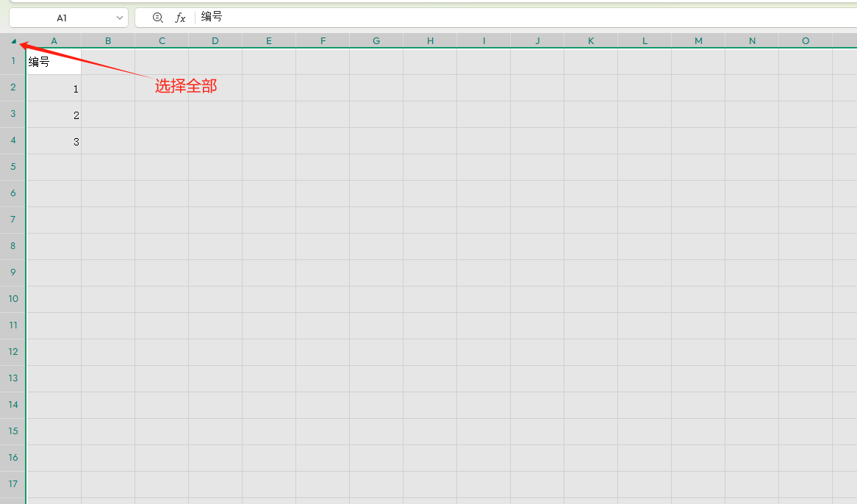The height and width of the screenshot is (504, 857).
Task: Click cell A1 containing 编号
Action: coord(54,62)
